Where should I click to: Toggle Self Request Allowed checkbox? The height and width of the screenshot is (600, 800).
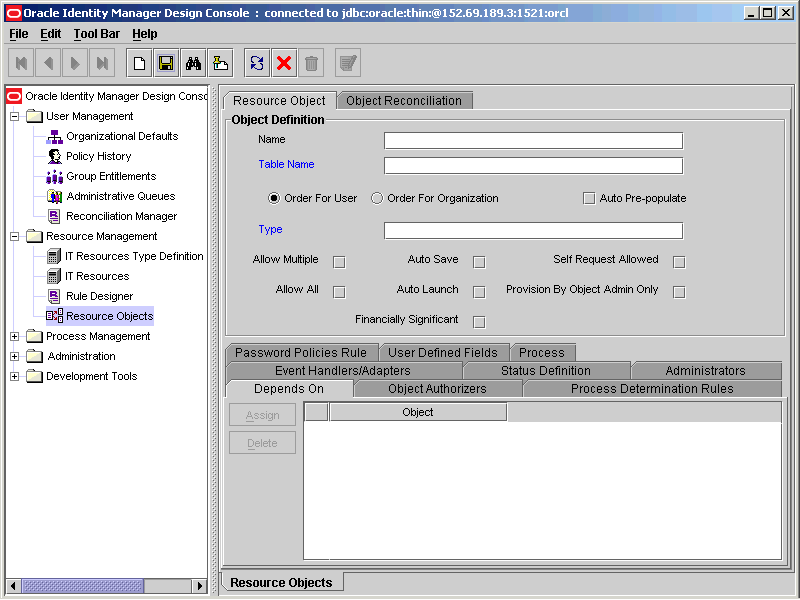tap(679, 262)
